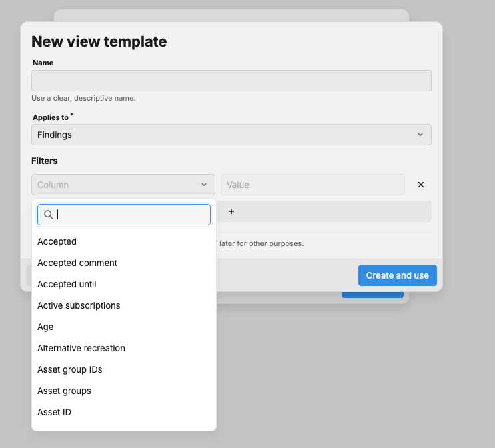Image resolution: width=495 pixels, height=448 pixels.
Task: Pick Asset group IDs from list
Action: [70, 369]
